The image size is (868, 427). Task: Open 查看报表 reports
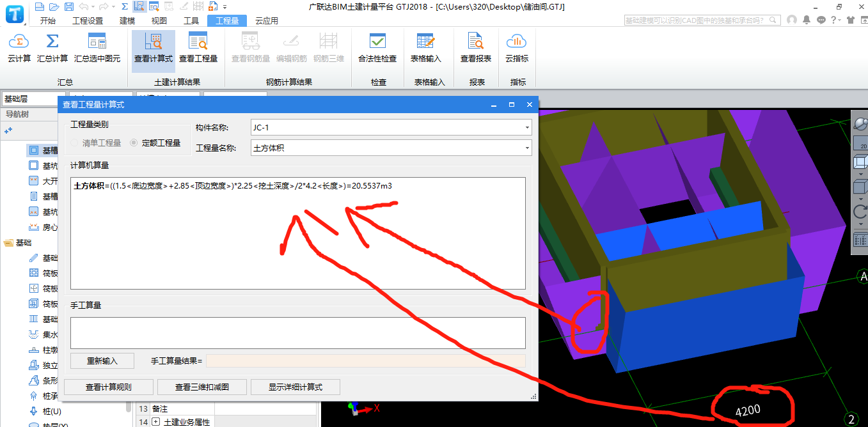tap(476, 49)
